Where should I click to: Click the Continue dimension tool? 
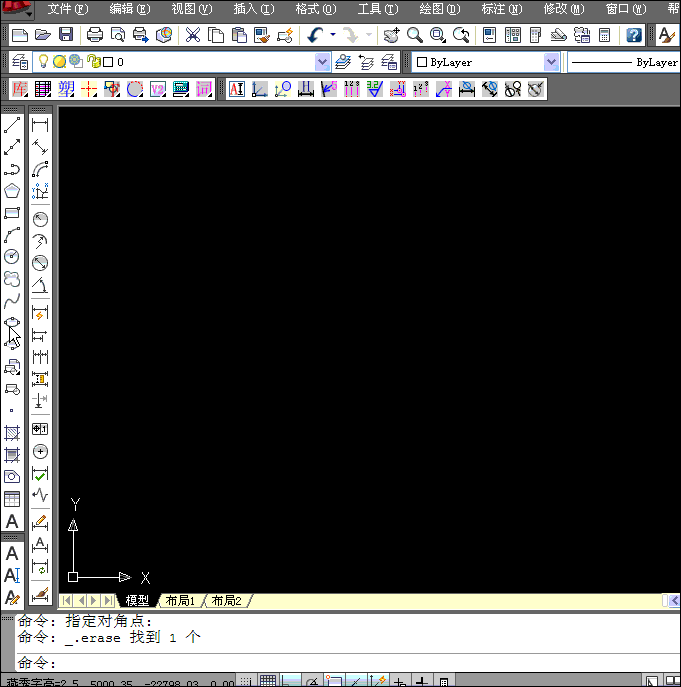pos(40,357)
